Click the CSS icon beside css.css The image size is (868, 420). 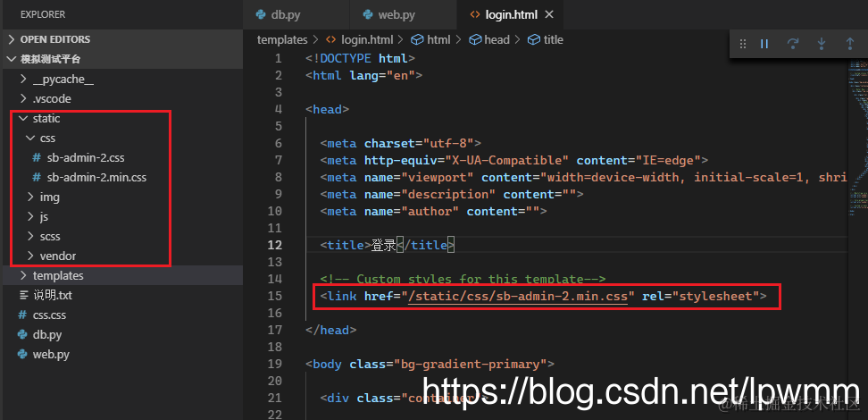tap(22, 315)
